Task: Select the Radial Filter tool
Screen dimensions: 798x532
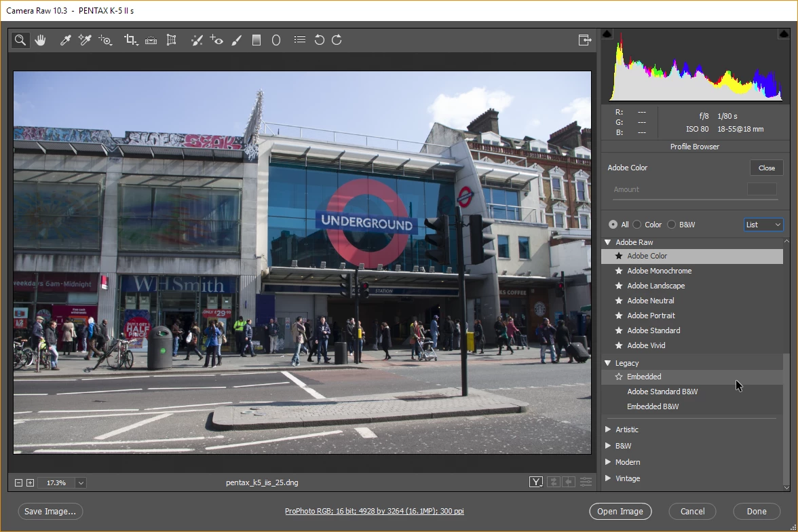Action: coord(275,40)
